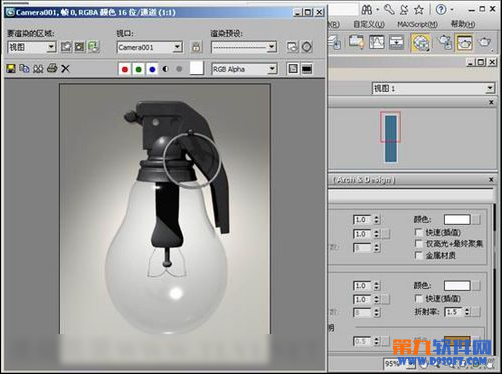
Task: Enable the refraction 快速(插值) checkbox
Action: (x=419, y=298)
